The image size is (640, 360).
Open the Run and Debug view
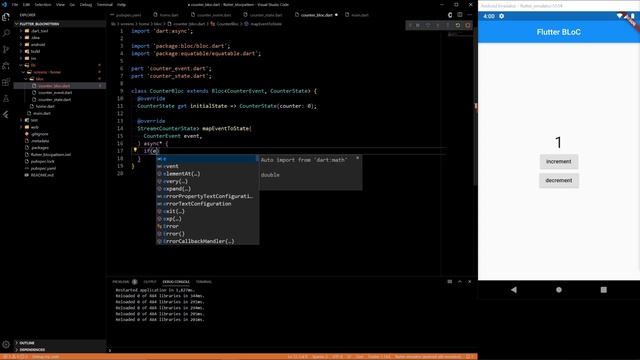6,66
